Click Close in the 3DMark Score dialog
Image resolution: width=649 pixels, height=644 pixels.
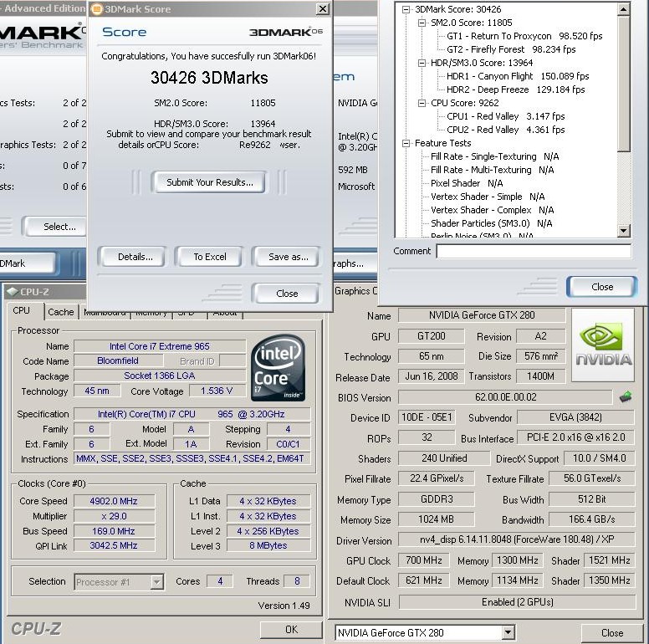(286, 293)
